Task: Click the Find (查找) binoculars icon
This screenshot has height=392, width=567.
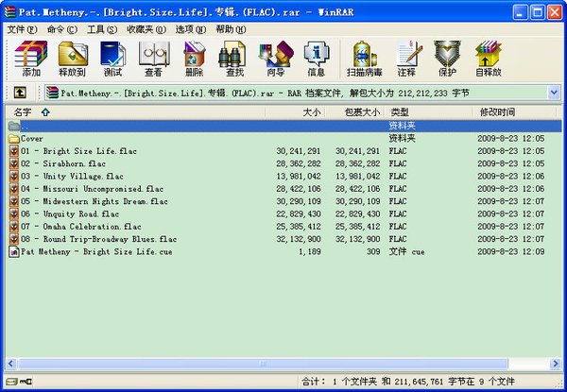Action: pyautogui.click(x=234, y=59)
